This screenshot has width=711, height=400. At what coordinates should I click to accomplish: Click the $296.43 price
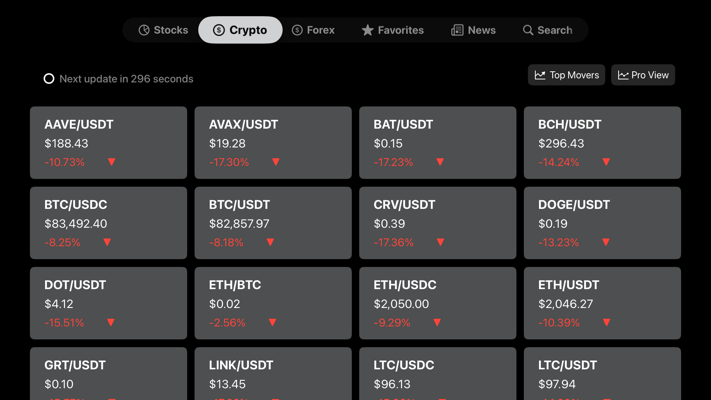point(561,143)
